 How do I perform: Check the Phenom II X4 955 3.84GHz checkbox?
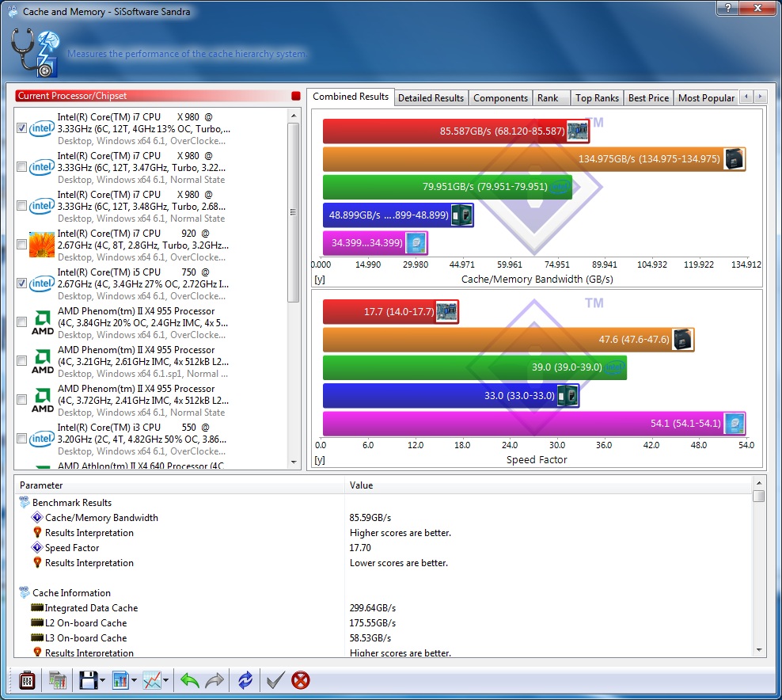coord(21,321)
